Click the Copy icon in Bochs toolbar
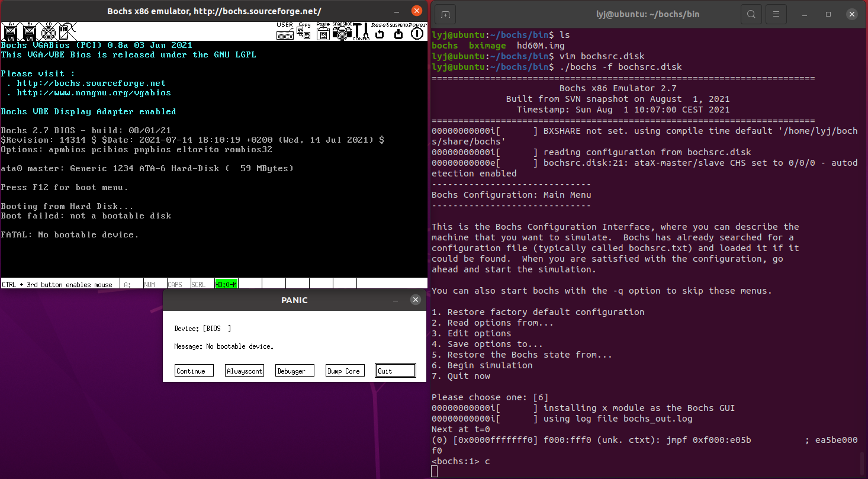The image size is (868, 479). click(304, 31)
